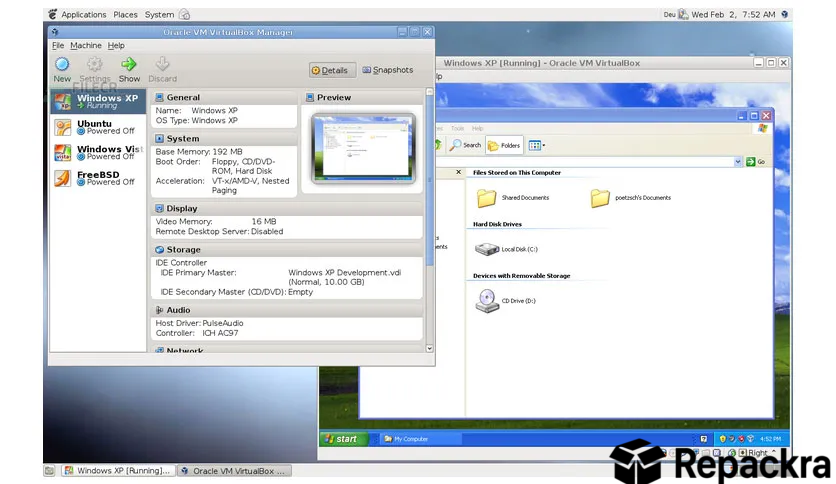836x484 pixels.
Task: Click the XP tray clock showing 4:52 PM
Action: click(x=770, y=439)
